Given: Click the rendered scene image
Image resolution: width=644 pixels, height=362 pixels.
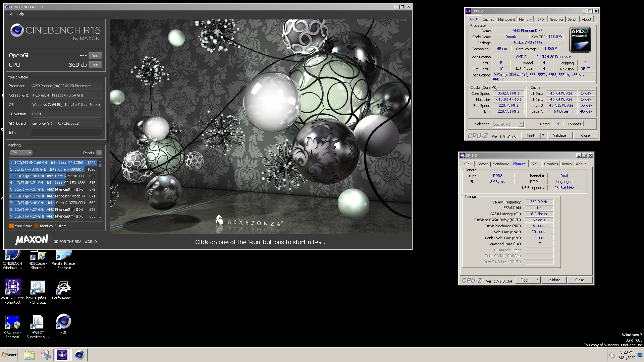Looking at the screenshot, I should point(261,126).
